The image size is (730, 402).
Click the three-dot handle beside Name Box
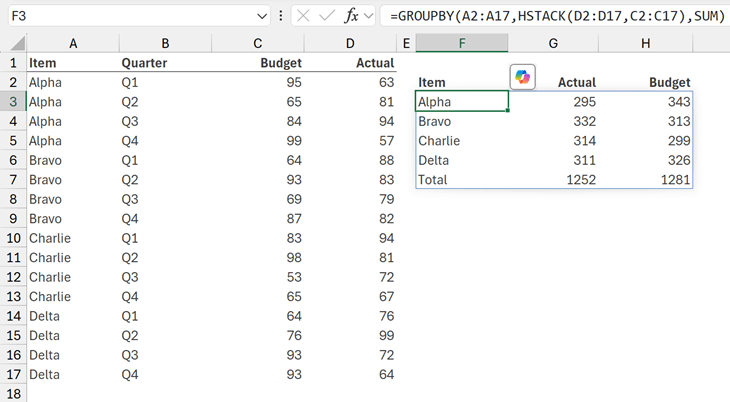click(281, 16)
